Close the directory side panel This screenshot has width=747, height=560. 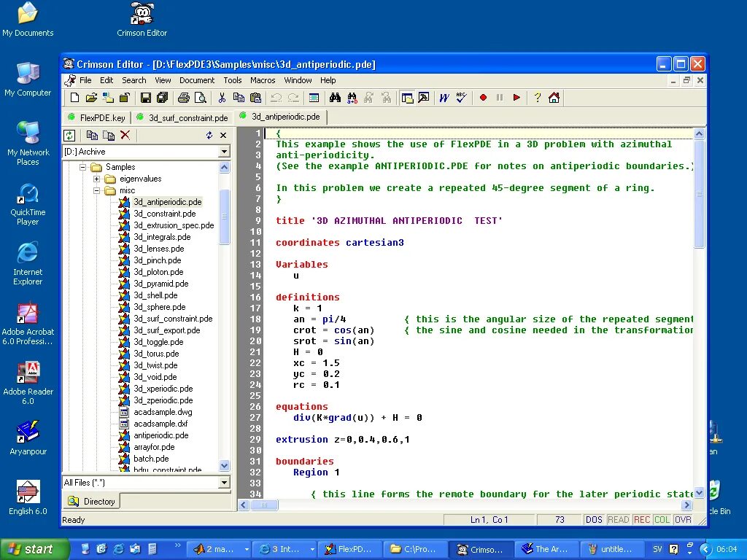click(223, 135)
